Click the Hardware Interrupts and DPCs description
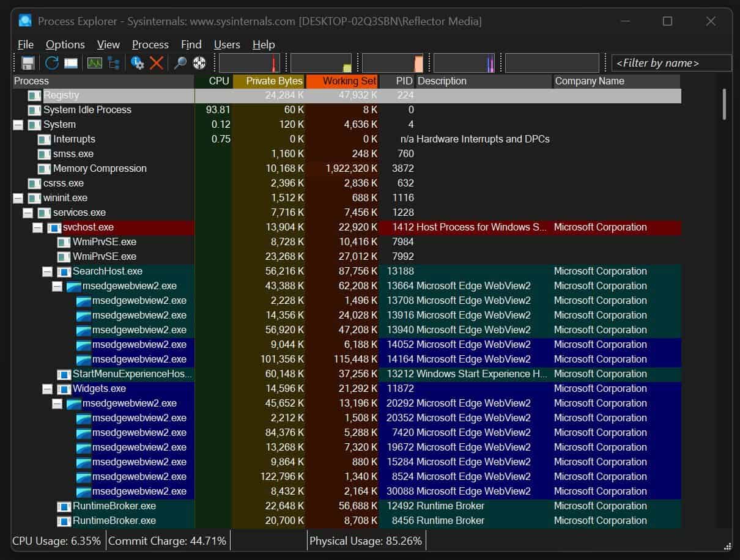 pos(483,139)
